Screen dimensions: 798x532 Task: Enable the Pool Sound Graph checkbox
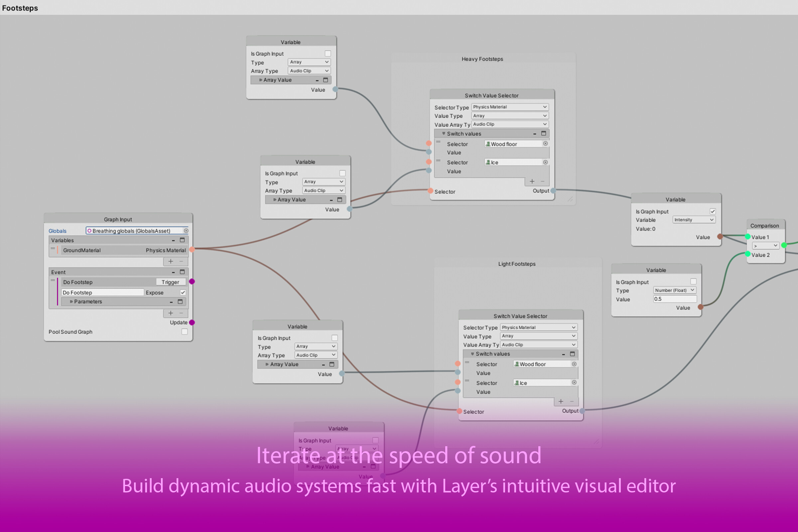184,332
